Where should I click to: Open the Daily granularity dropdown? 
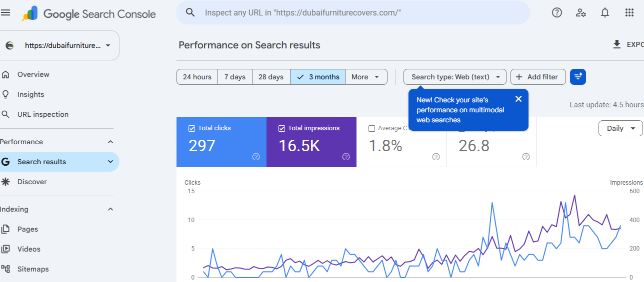tap(620, 128)
